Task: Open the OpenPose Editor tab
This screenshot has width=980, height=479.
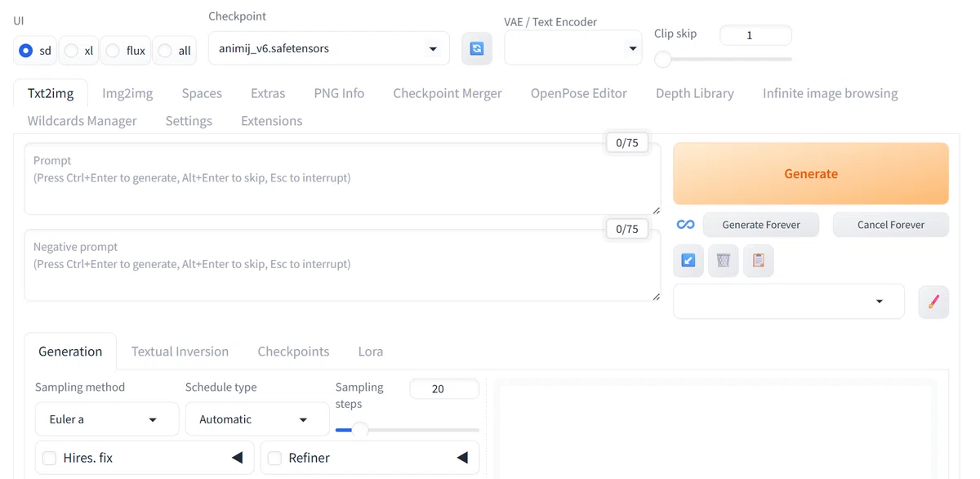Action: (579, 93)
